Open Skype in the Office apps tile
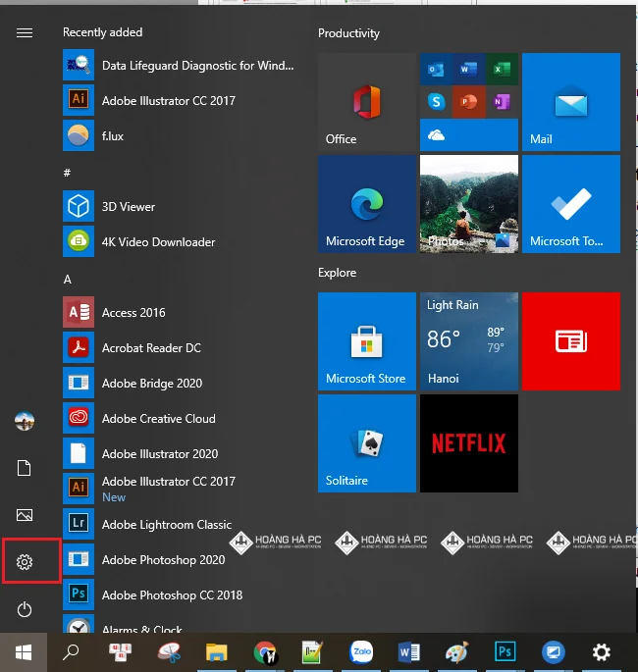The width and height of the screenshot is (638, 672). tap(436, 102)
